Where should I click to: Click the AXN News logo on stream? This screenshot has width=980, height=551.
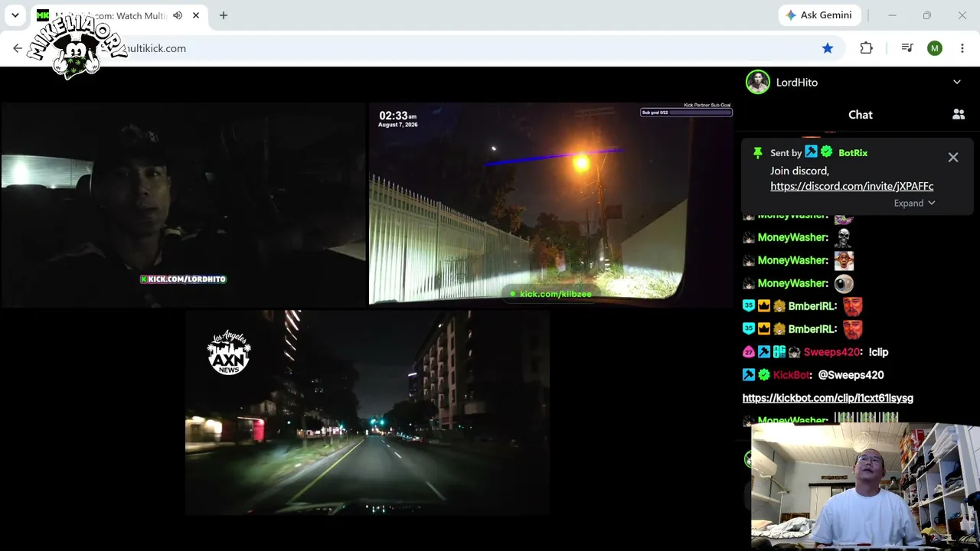point(229,353)
